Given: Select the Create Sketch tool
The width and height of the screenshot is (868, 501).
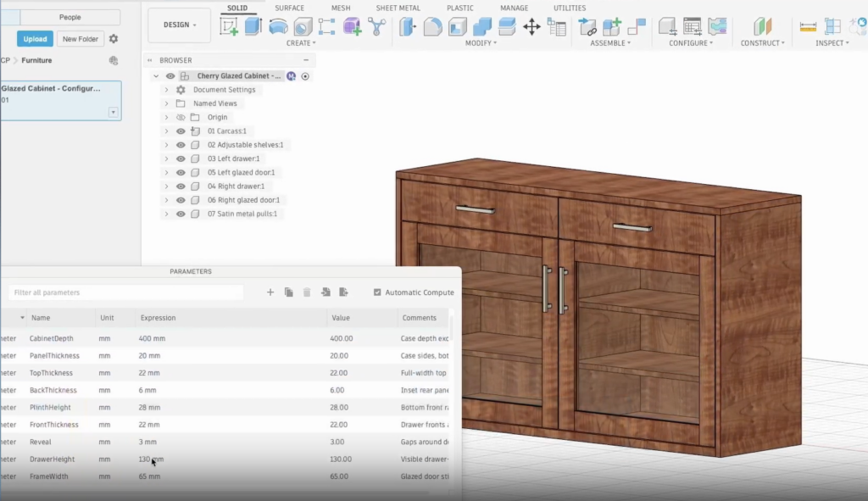Looking at the screenshot, I should point(229,26).
